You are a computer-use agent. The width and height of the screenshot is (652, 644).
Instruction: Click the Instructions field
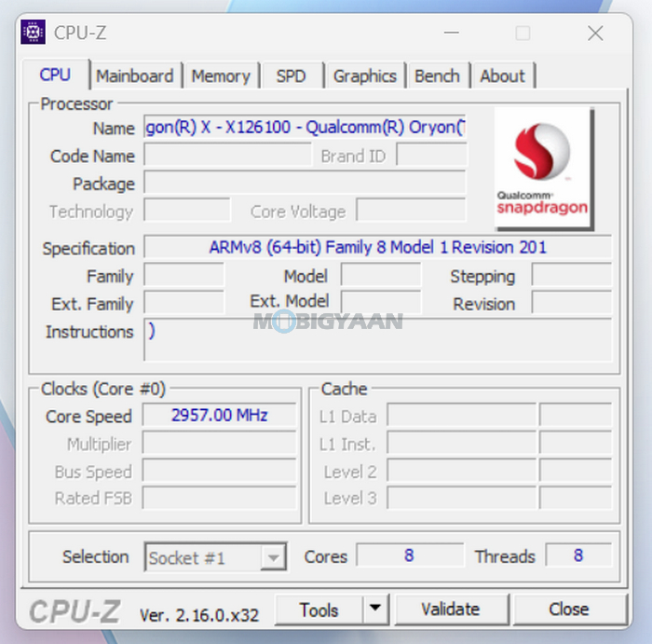(377, 340)
